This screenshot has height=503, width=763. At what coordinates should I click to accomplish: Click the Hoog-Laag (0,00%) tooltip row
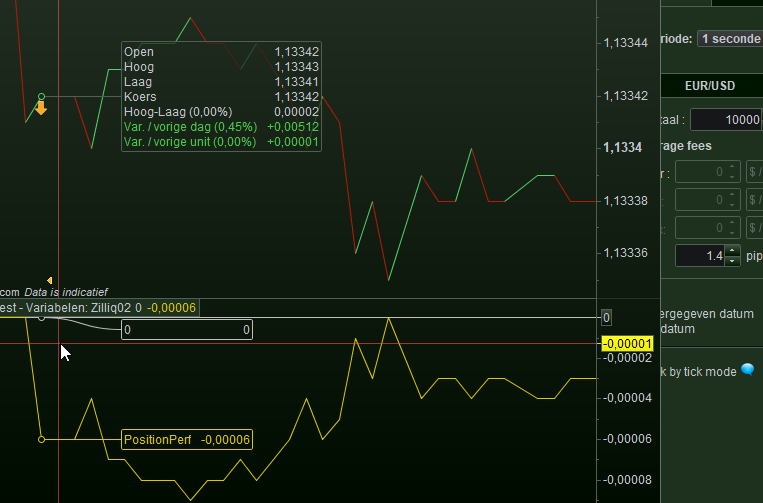(x=221, y=112)
